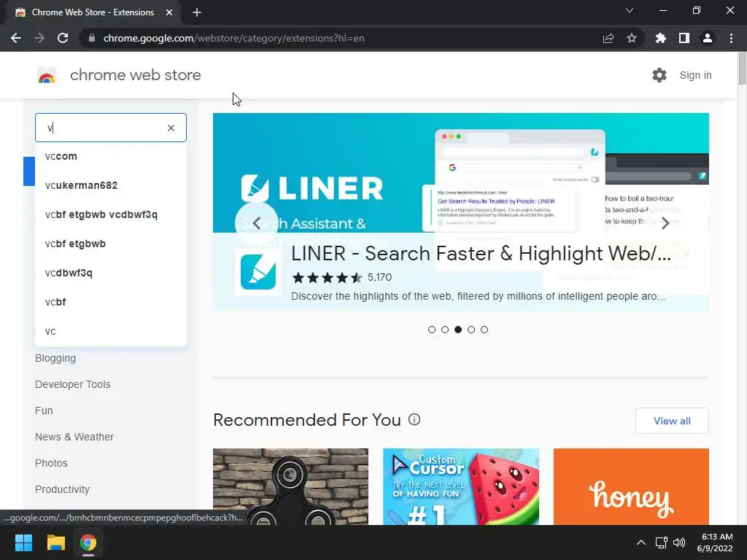Sign in to the web store

pyautogui.click(x=695, y=75)
